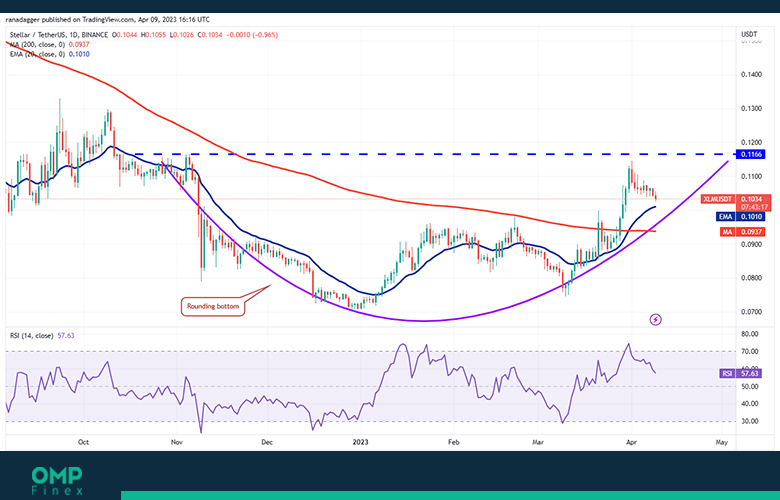Click the May label on time axis
Viewport: 780px width, 500px height.
point(722,442)
